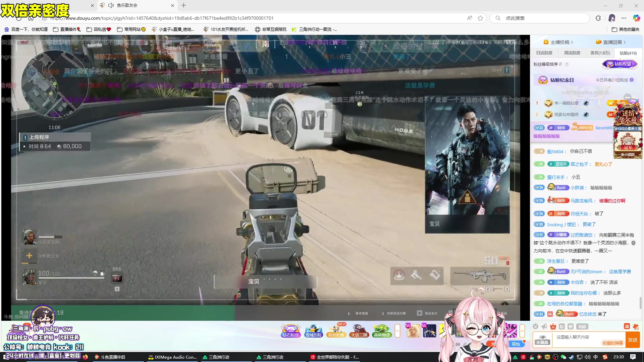Click the orange 发送 send button
This screenshot has width=644, height=362.
click(x=633, y=340)
